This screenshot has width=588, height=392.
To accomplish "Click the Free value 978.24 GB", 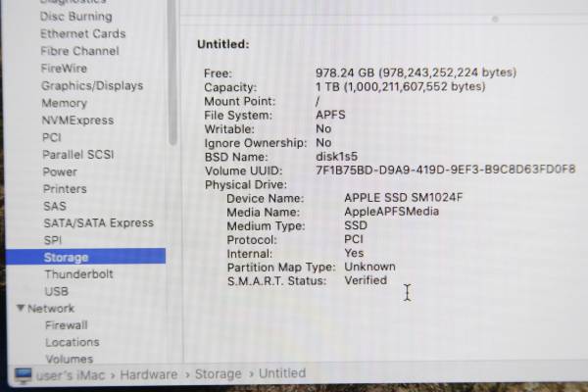I will (x=416, y=73).
